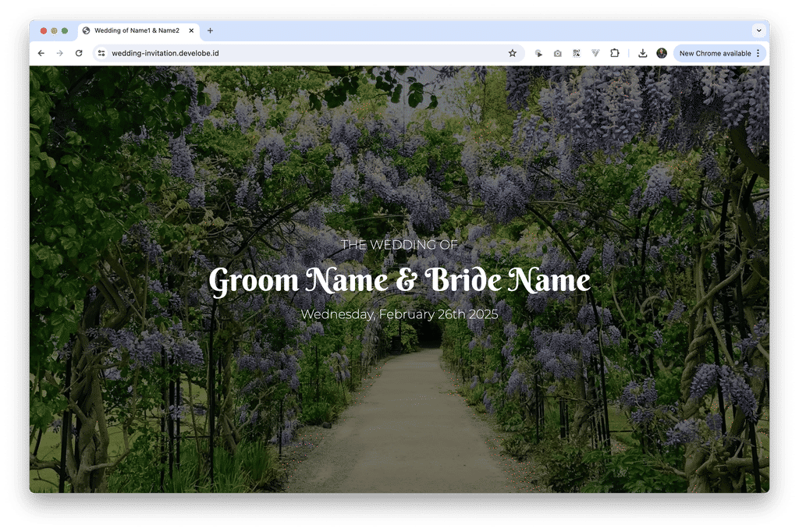Select the Wedding of Name1 & Name2 tab
Screen dimensions: 799x532
click(137, 31)
